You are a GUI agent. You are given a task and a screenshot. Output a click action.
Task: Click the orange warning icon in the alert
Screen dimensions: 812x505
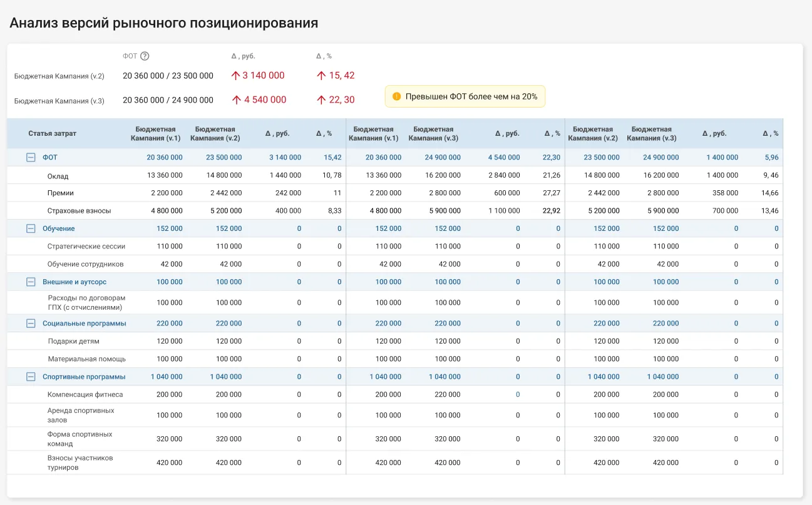[396, 96]
